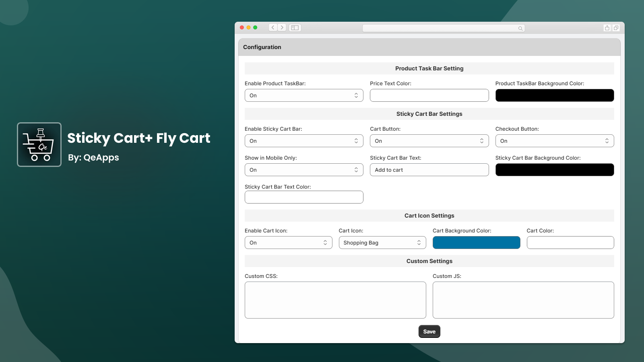Click the Cart Color field
The image size is (644, 362).
tap(570, 243)
